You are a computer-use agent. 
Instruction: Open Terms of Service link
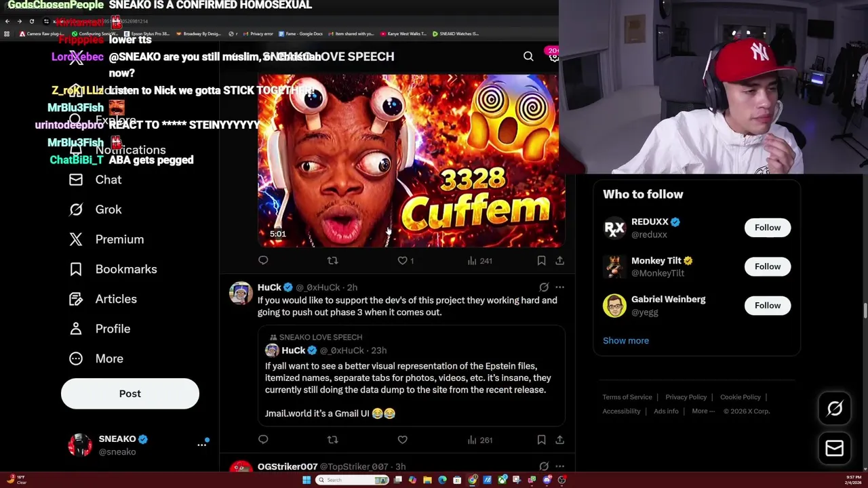pos(627,397)
